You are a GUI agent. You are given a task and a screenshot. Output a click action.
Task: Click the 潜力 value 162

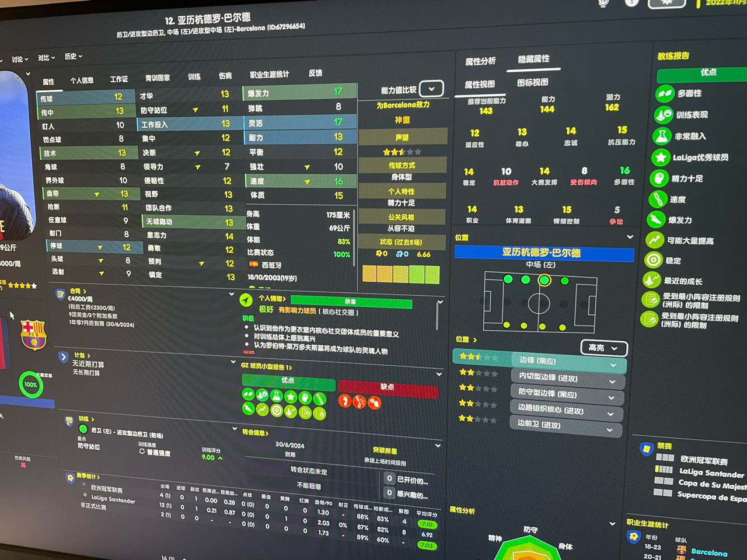point(612,107)
